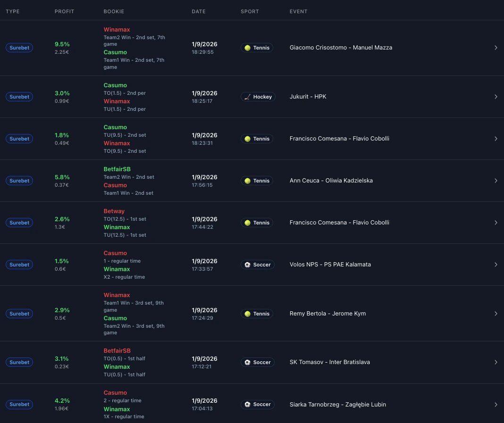Viewport: 504px width, 423px height.
Task: Click the tennis ball icon for Remy Bertola match
Action: (247, 314)
